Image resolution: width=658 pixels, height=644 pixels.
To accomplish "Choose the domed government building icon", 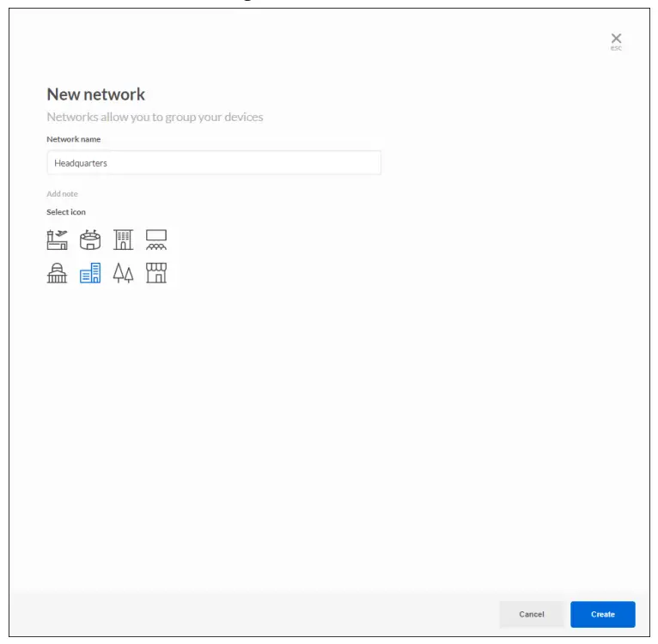I will tap(57, 273).
